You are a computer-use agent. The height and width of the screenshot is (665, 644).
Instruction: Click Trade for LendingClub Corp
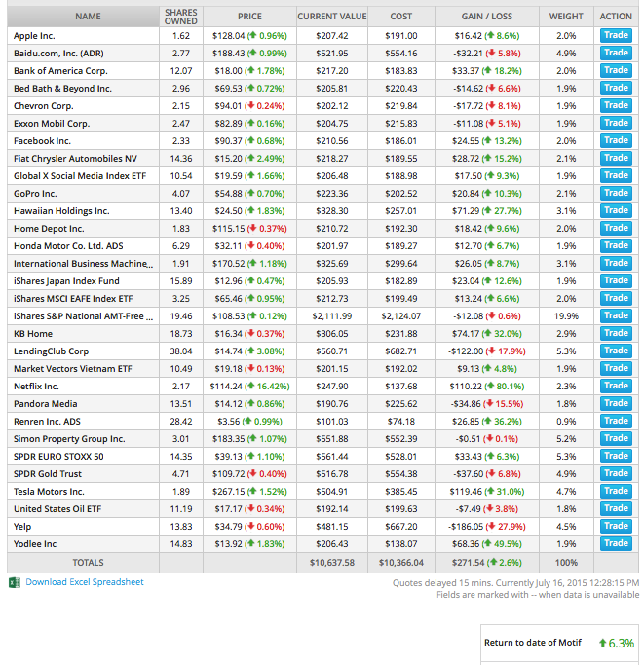click(616, 351)
